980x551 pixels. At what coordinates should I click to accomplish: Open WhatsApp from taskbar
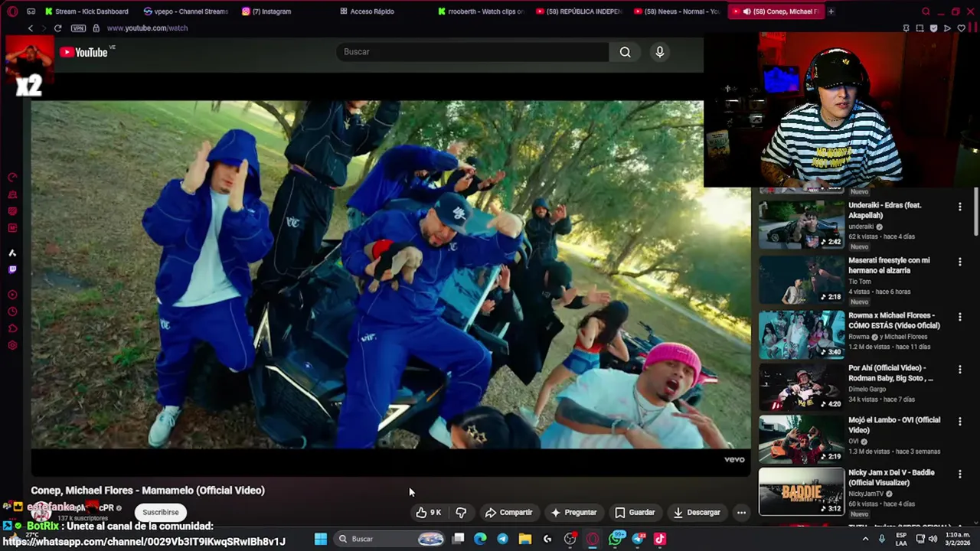click(x=615, y=539)
